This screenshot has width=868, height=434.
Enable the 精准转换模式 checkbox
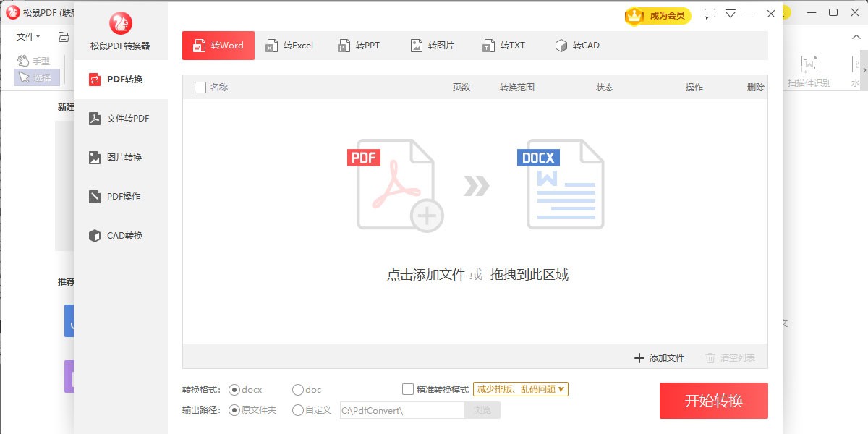click(x=408, y=389)
